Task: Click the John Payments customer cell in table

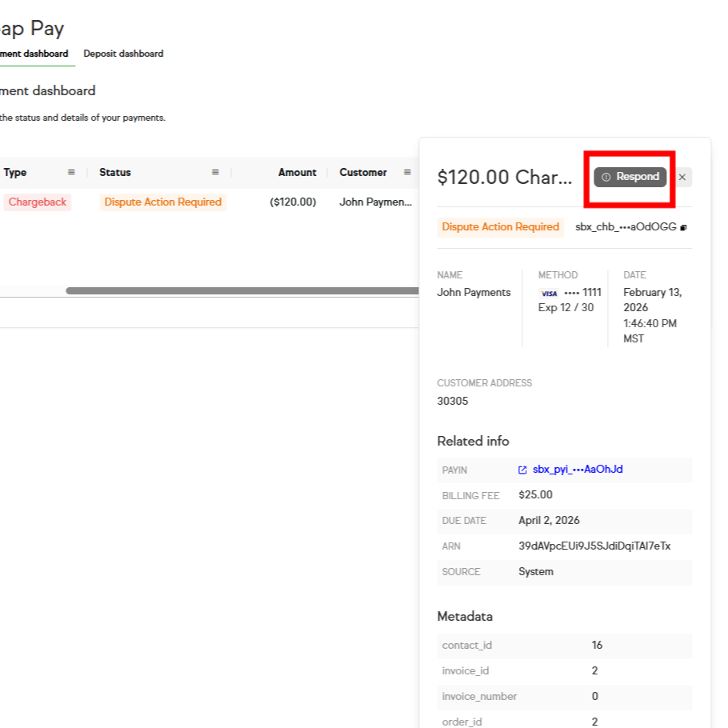Action: (374, 202)
